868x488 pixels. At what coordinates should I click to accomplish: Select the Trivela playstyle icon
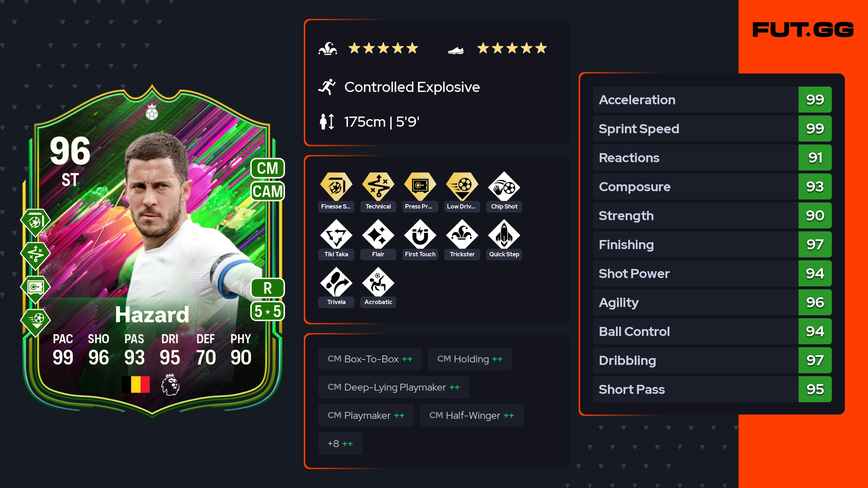pyautogui.click(x=336, y=282)
